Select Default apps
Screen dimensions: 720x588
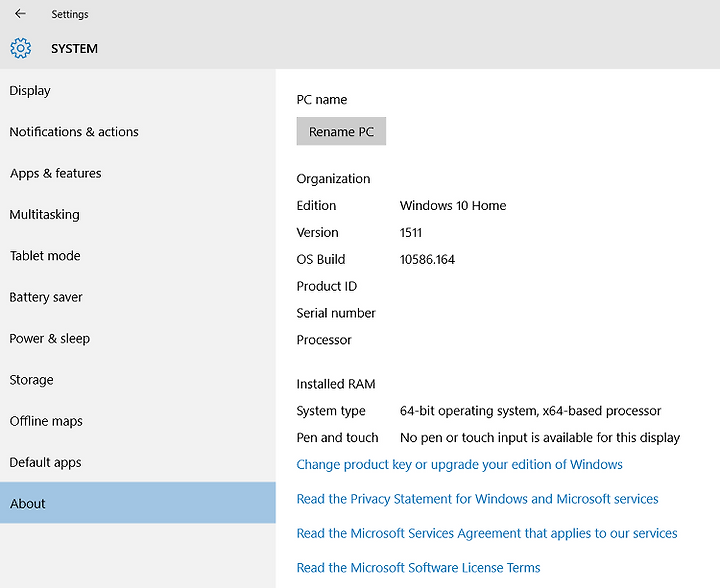pos(138,462)
